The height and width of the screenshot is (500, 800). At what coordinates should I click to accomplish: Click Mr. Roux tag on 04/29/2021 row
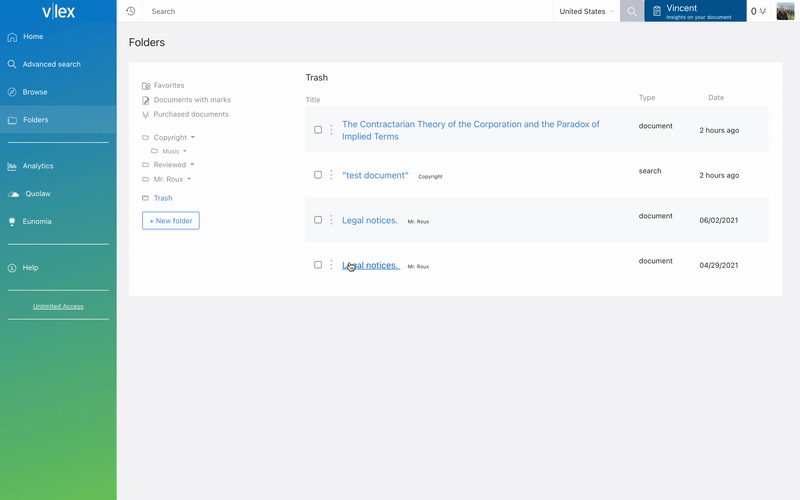(418, 266)
